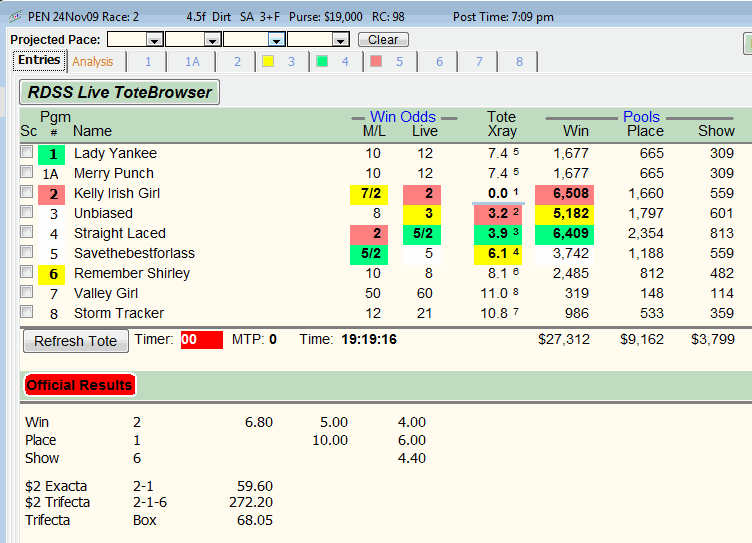Click the Refresh Tote button

click(x=76, y=341)
